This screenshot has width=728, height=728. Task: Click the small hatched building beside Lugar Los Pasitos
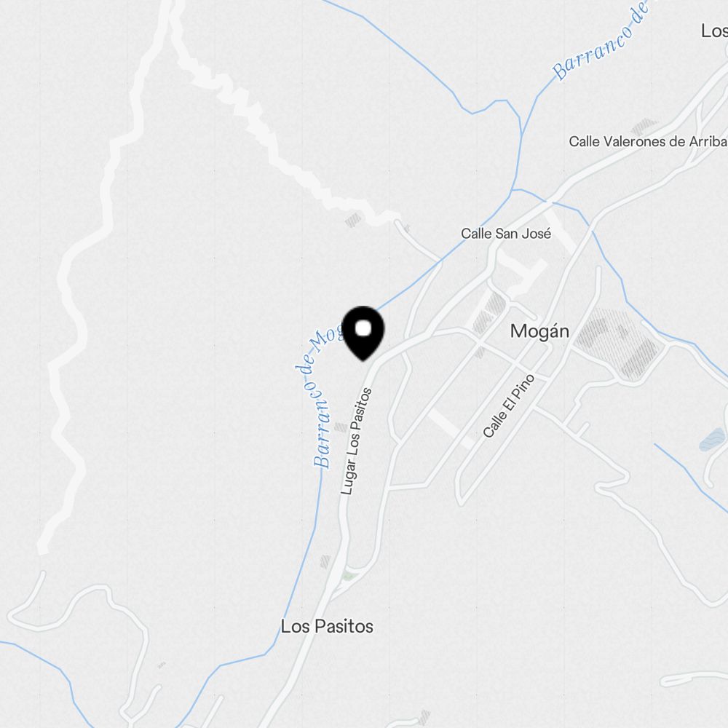(341, 427)
